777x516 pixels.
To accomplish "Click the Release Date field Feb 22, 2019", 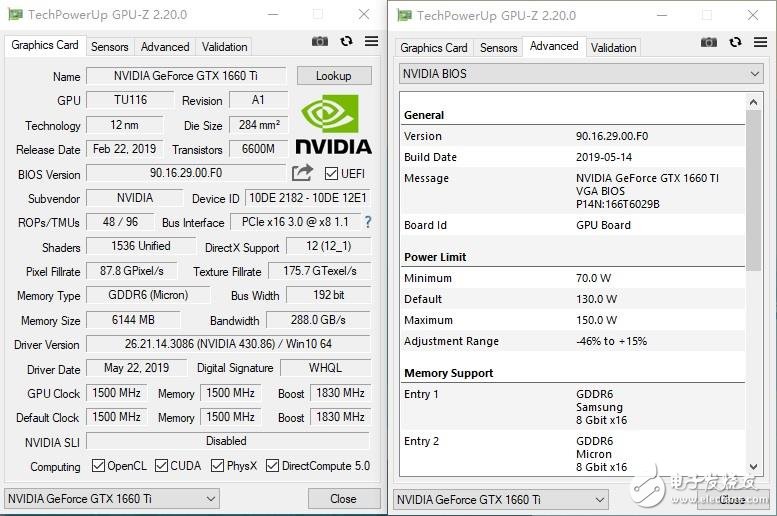I will tap(124, 149).
